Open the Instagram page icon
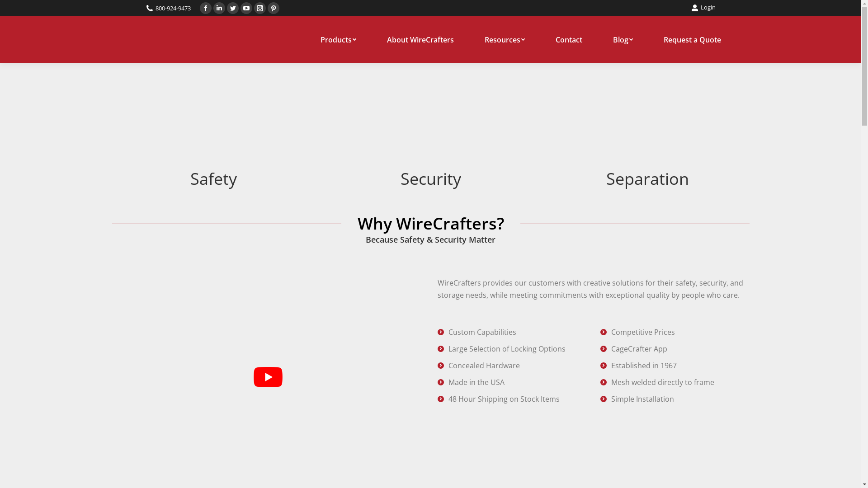This screenshot has width=868, height=488. (260, 8)
